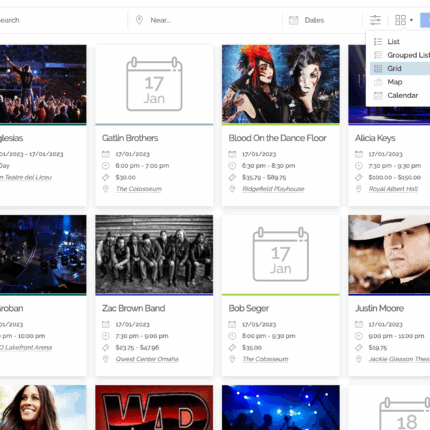430x430 pixels.
Task: Click the smiling woman photo thumbnail
Action: (x=43, y=407)
